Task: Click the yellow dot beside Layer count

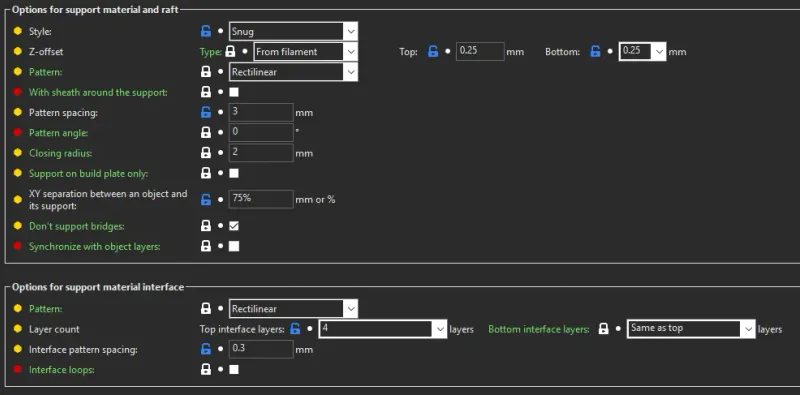Action: (x=18, y=329)
